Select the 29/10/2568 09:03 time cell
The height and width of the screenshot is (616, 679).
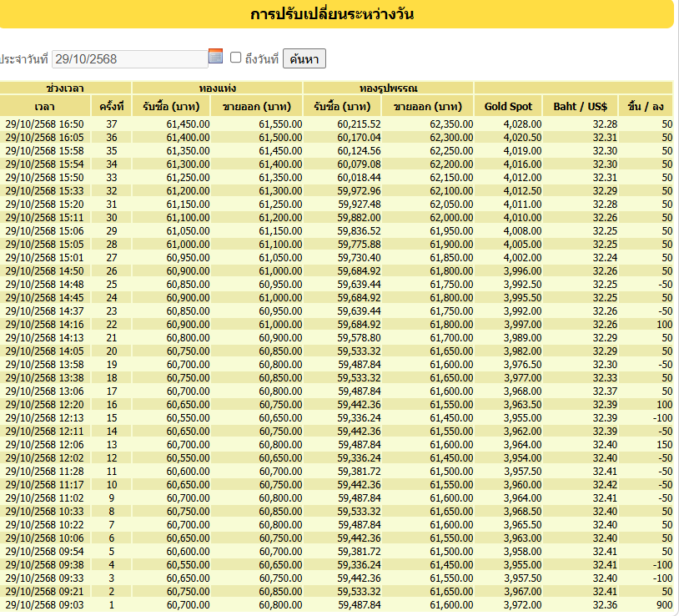tap(44, 605)
